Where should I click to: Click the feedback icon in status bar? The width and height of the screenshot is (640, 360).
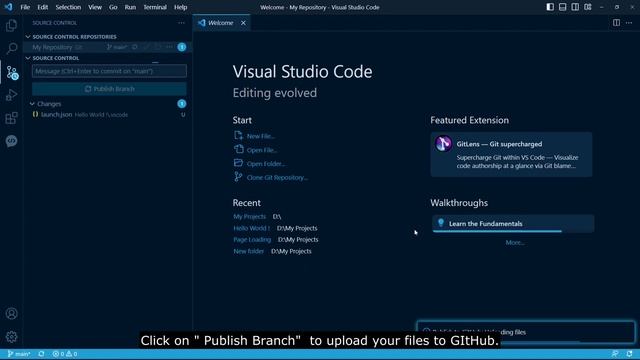coord(615,354)
